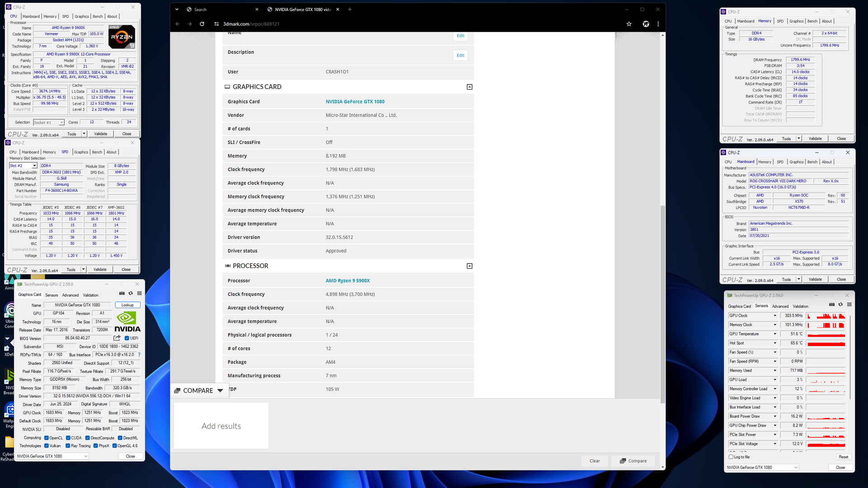
Task: Click the GPU Temperature sensor graph
Action: 826,334
